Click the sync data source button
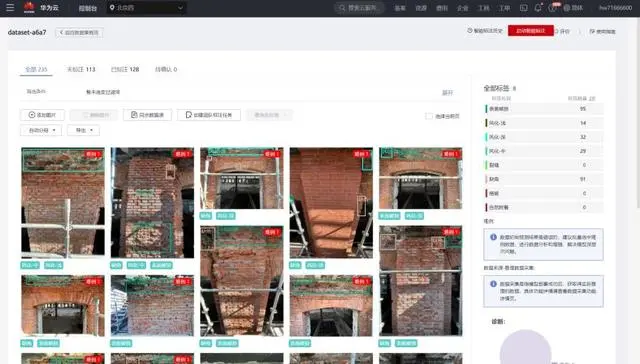Viewport: 640px width, 364px height. coord(147,115)
